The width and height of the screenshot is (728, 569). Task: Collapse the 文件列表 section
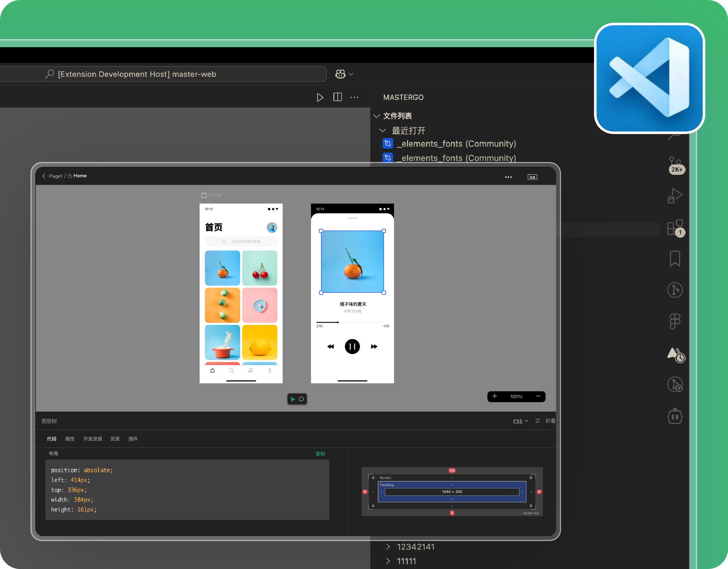click(377, 116)
